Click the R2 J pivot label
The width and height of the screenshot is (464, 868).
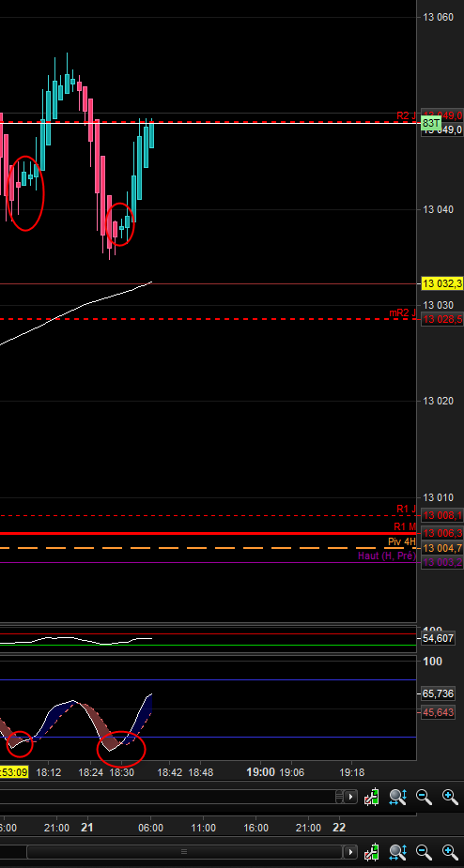point(406,115)
